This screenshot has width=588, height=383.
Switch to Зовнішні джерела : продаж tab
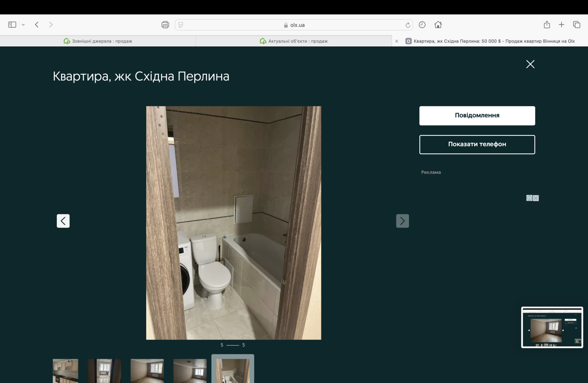(98, 41)
